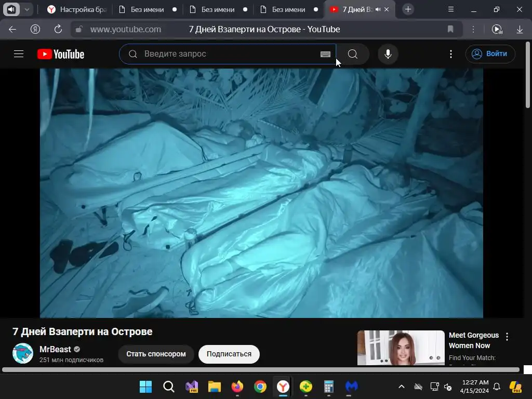Image resolution: width=532 pixels, height=399 pixels.
Task: Close the 7 Дней YouTube tab
Action: [x=387, y=9]
